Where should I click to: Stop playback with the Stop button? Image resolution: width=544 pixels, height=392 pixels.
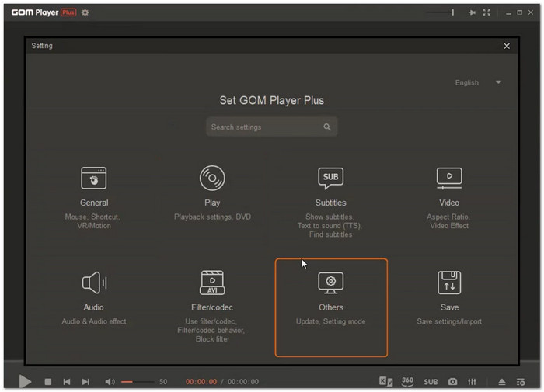(48, 382)
